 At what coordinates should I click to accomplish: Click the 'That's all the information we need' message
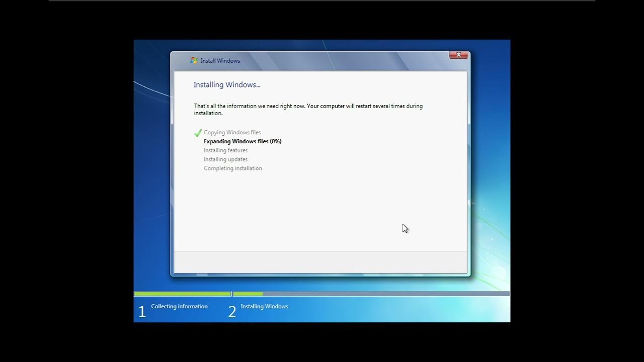[x=308, y=110]
